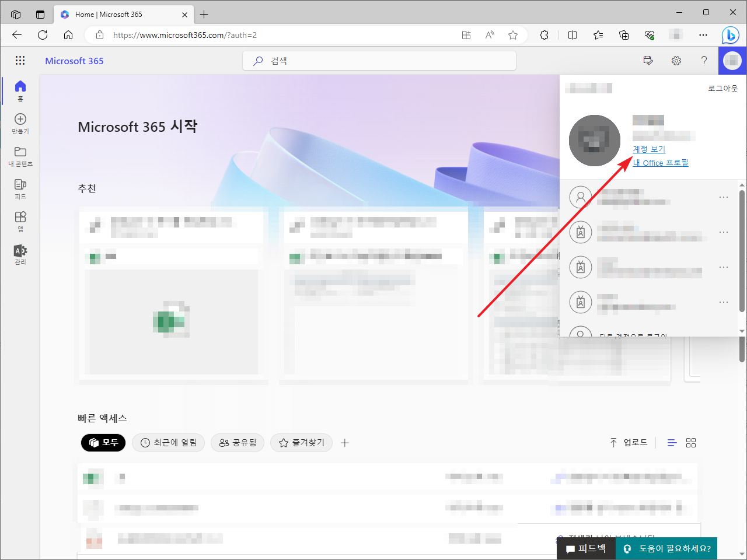Open Feed (피드) in the sidebar
747x560 pixels.
(20, 188)
